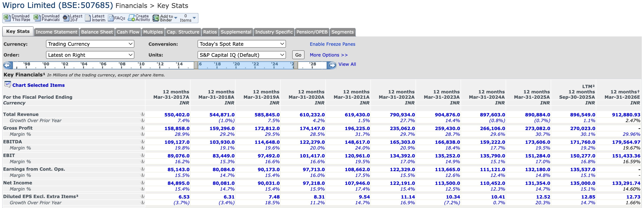The width and height of the screenshot is (644, 208).
Task: Click pin icon for Gross Profit Margin % row
Action: (x=143, y=134)
